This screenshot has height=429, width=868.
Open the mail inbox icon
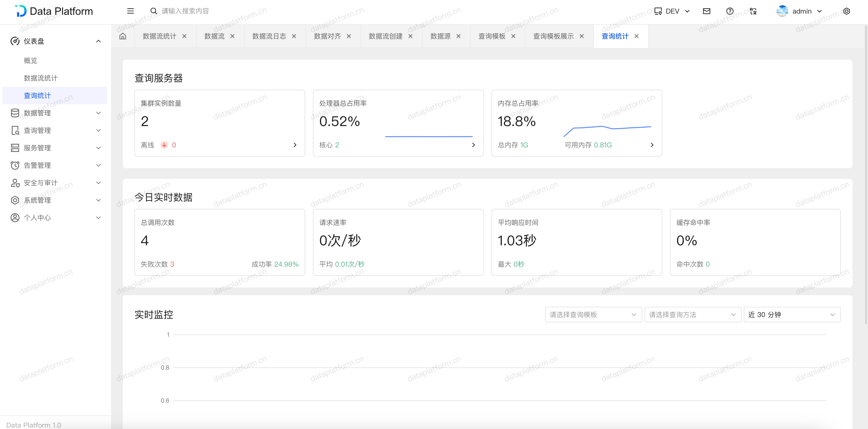pos(707,11)
